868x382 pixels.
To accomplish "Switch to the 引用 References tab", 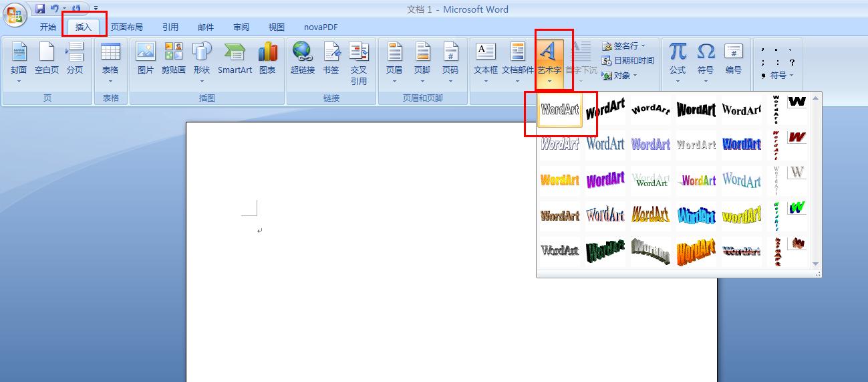I will click(x=170, y=27).
